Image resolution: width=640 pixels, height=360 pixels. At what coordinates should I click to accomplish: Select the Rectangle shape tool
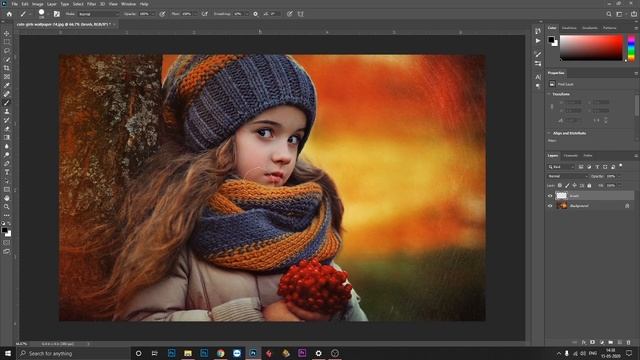coord(7,189)
